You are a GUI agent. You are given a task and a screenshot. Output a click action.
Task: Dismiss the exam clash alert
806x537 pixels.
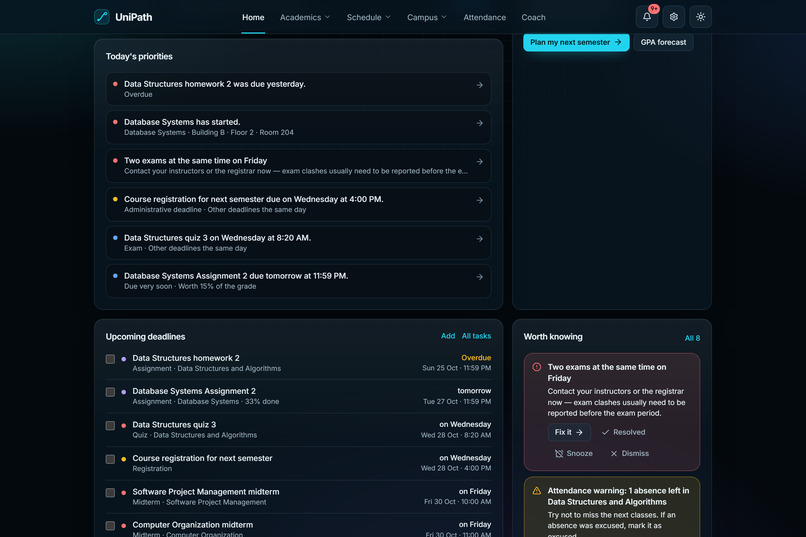(629, 454)
